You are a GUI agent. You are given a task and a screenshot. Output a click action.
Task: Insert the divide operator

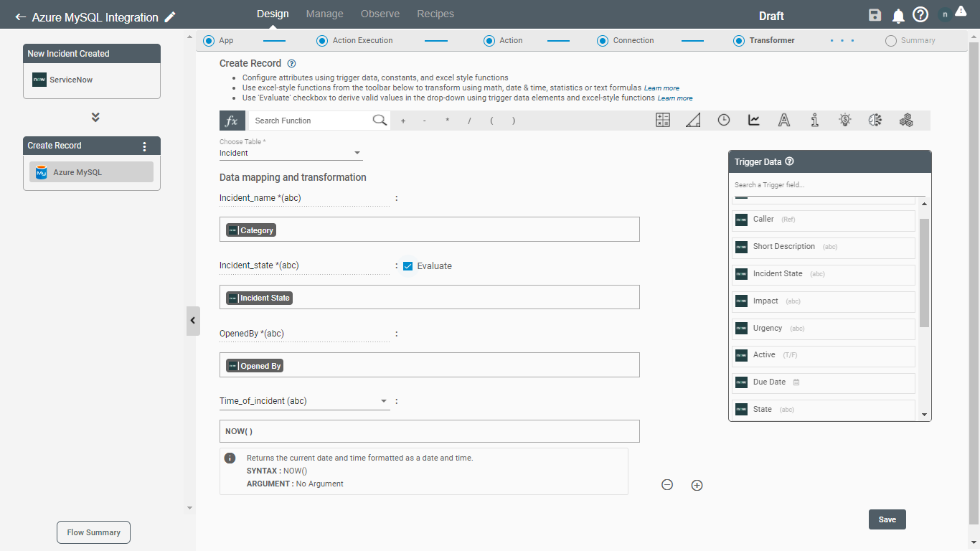(469, 121)
